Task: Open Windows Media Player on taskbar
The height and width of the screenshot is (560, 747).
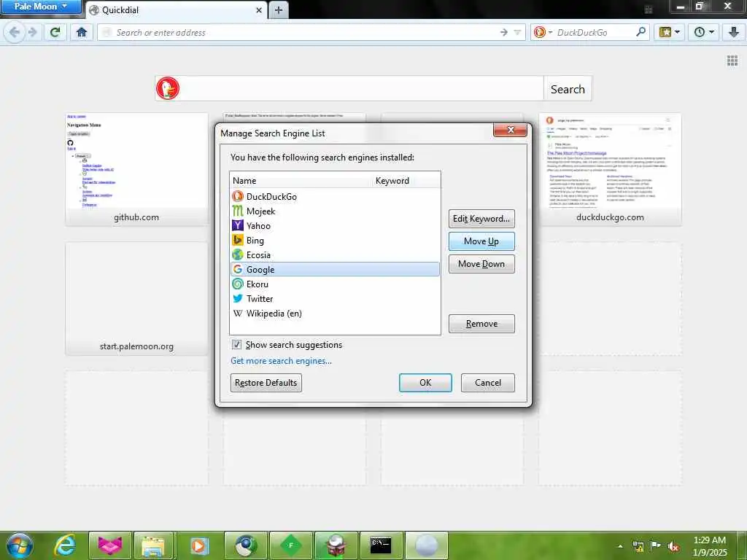Action: [198, 545]
